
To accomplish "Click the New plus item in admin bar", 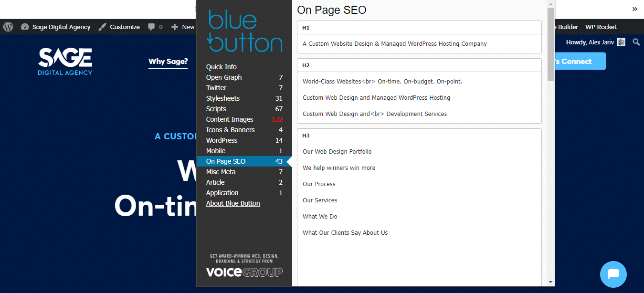I will click(x=183, y=27).
